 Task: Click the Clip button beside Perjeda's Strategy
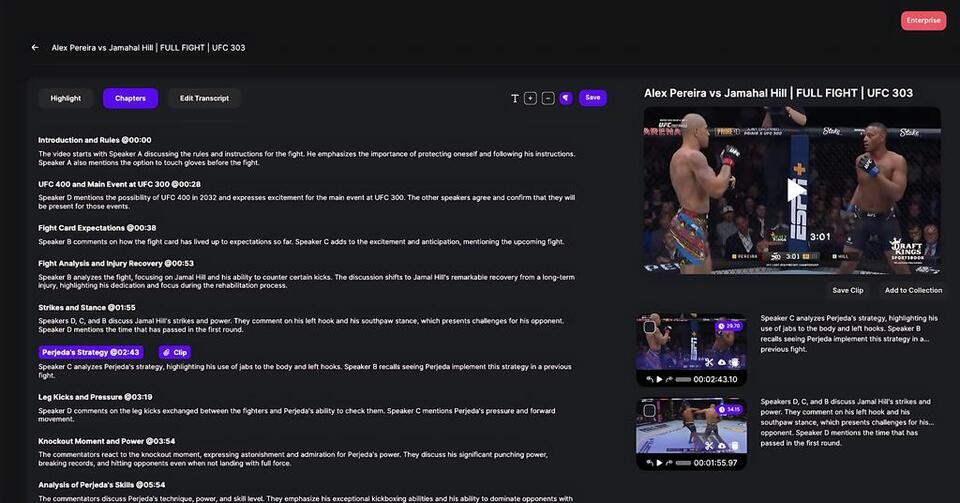[x=174, y=352]
